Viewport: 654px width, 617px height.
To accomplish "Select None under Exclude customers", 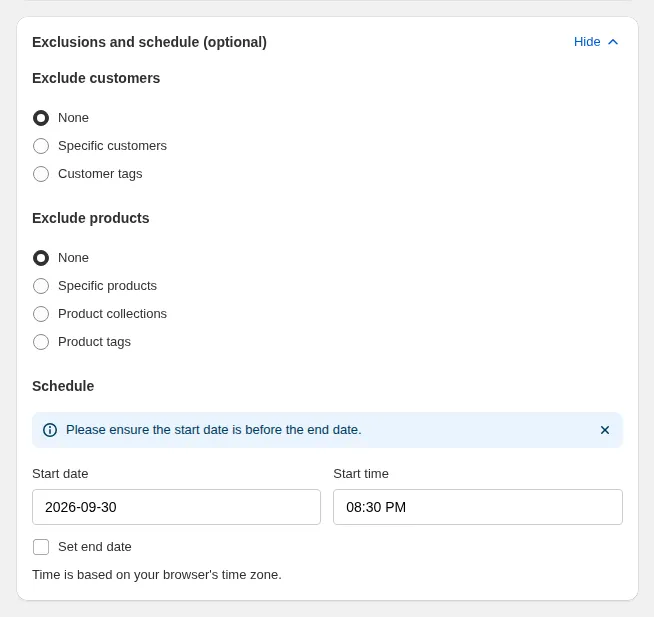I will pyautogui.click(x=41, y=118).
